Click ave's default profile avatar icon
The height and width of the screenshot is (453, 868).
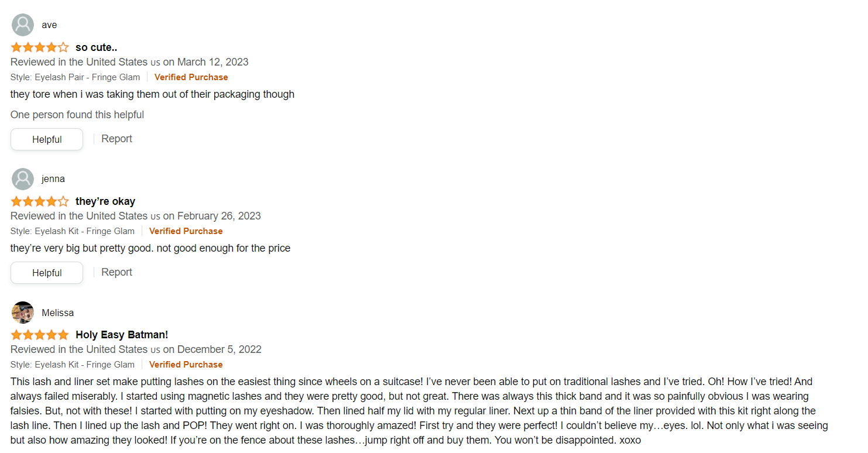pos(23,25)
